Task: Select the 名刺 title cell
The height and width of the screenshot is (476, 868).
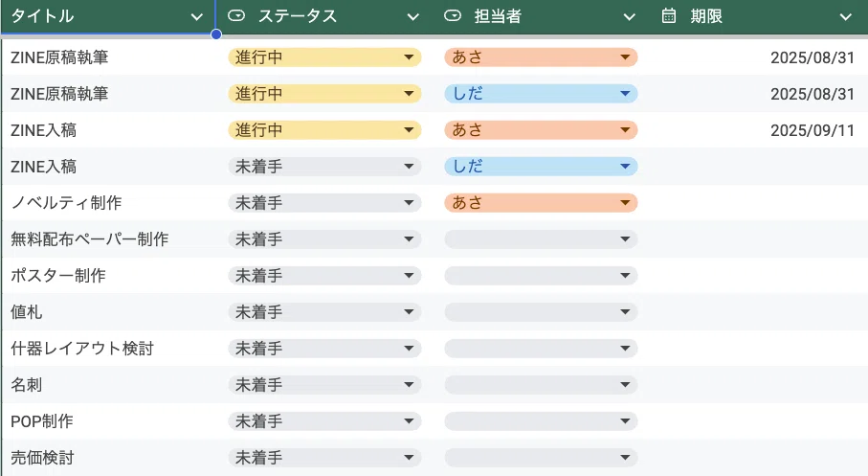Action: [x=108, y=385]
